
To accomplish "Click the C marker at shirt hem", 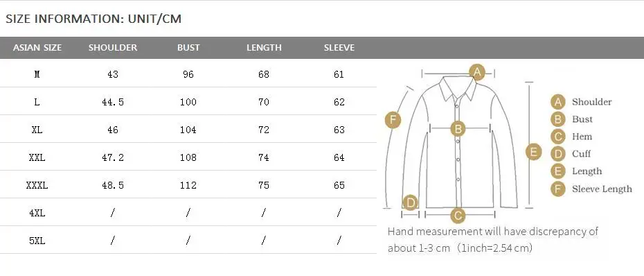I will (458, 215).
